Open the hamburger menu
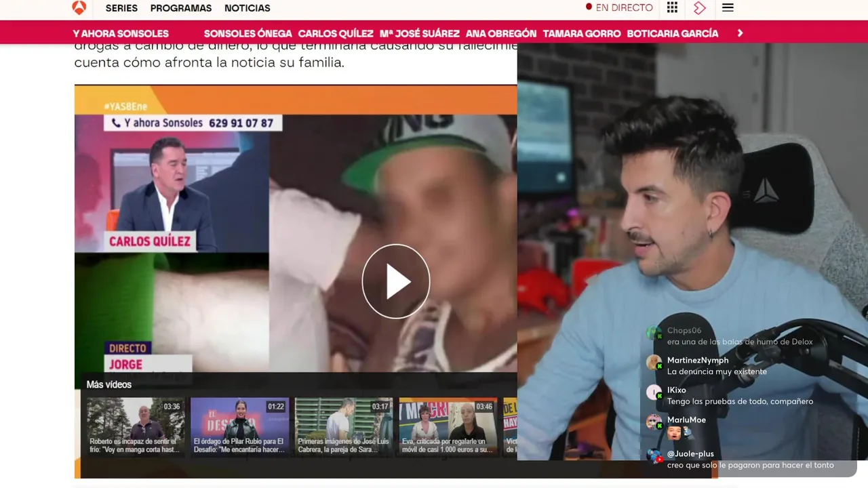 [x=728, y=7]
